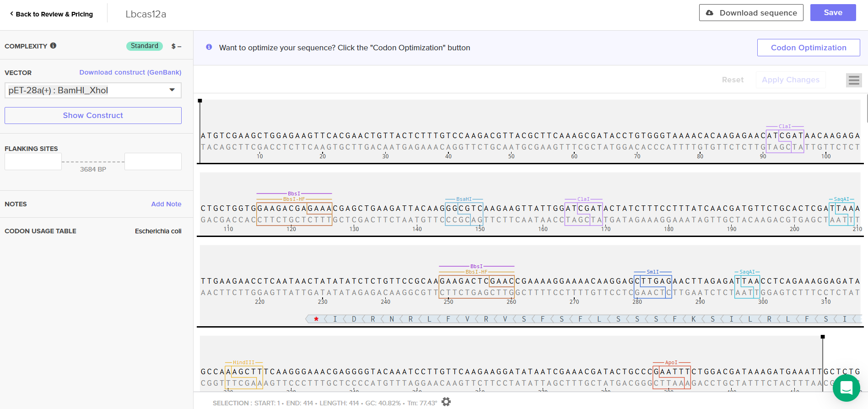
Task: Select the HindIII restriction site label
Action: [243, 362]
